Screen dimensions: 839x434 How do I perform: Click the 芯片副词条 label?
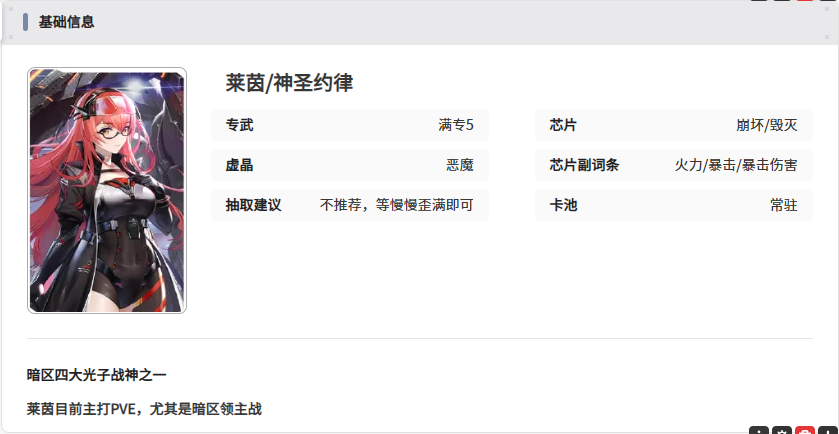[584, 165]
